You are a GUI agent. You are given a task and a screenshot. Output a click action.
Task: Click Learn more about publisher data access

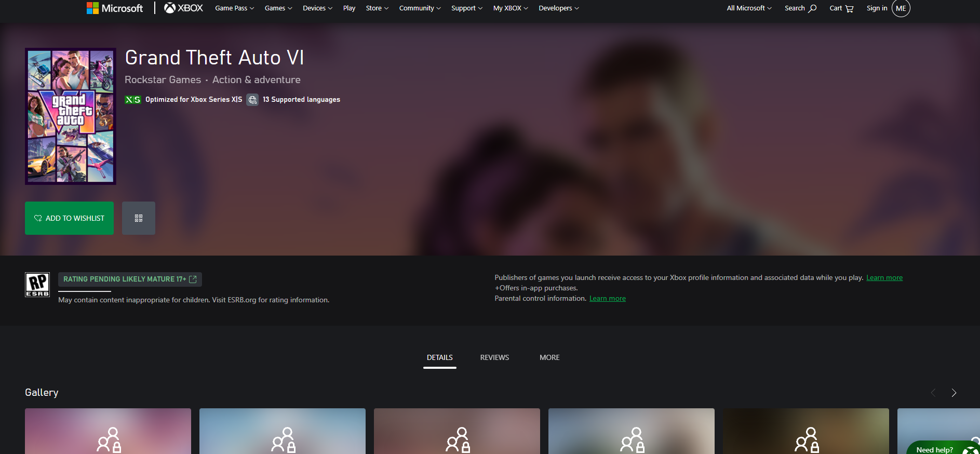pyautogui.click(x=884, y=278)
